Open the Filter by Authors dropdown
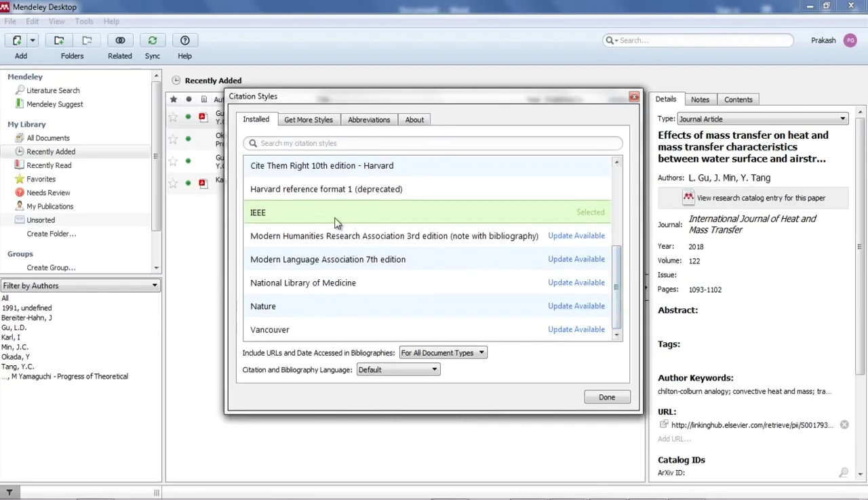 click(80, 286)
